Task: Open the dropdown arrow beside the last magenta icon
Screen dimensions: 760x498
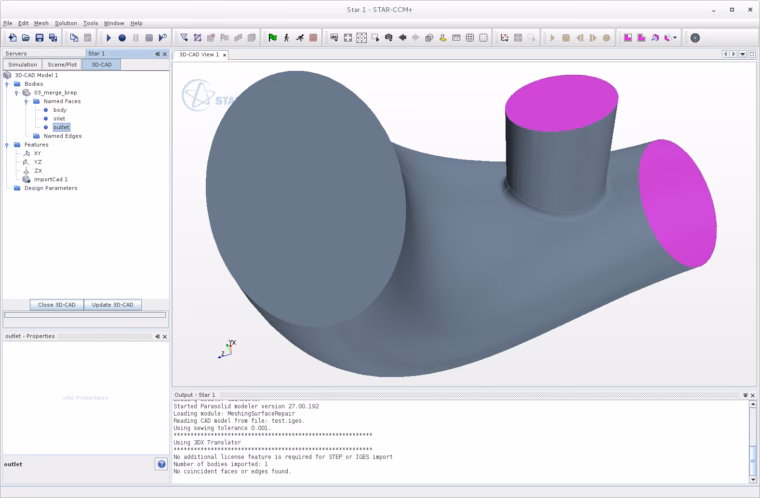Action: [x=675, y=38]
